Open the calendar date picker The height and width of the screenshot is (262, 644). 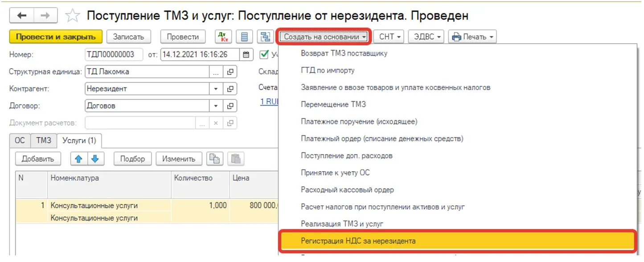point(246,55)
